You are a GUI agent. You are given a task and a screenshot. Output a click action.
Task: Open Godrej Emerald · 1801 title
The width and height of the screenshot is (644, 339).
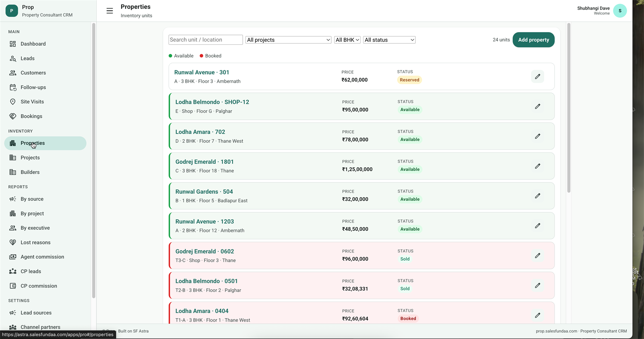(204, 162)
